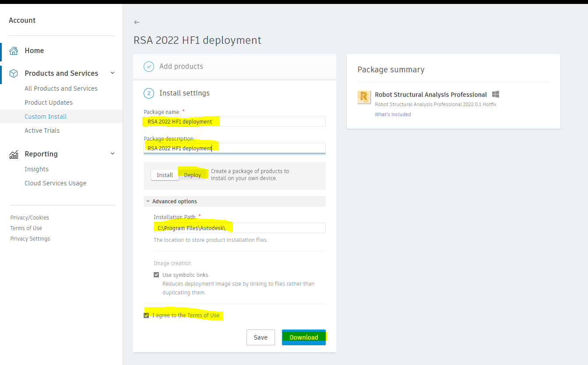Switch the package mode to Install
Screen dimensions: 588x365
165,174
